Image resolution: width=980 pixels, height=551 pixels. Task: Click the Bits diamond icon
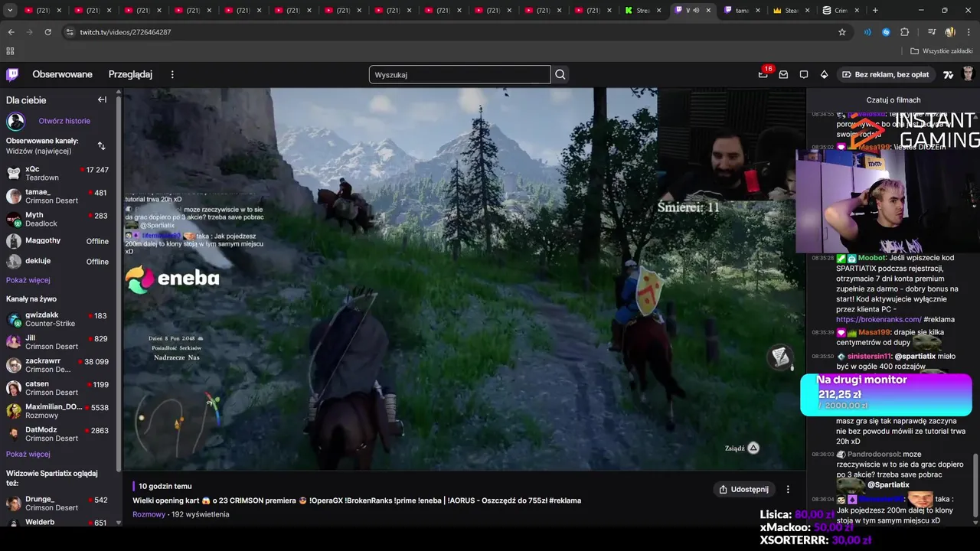pos(824,74)
